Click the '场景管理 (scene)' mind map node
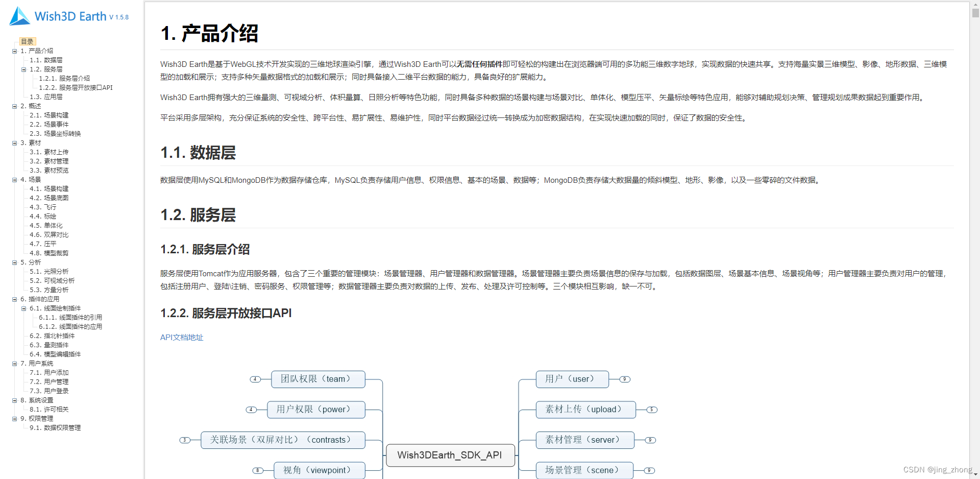 coord(584,470)
